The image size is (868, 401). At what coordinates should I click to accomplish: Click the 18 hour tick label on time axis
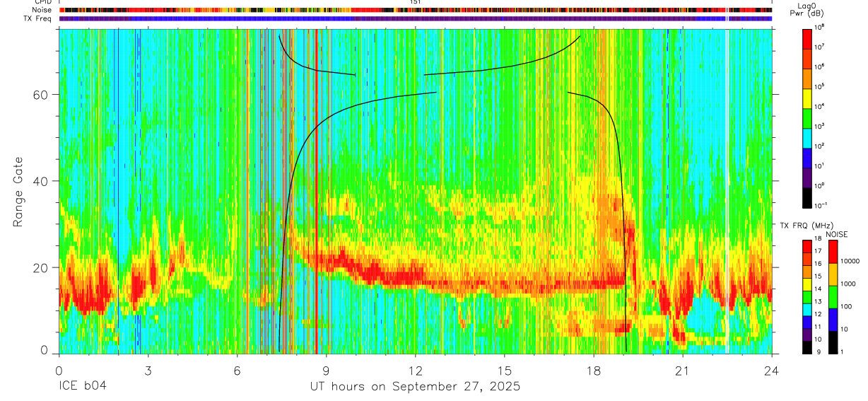click(594, 370)
